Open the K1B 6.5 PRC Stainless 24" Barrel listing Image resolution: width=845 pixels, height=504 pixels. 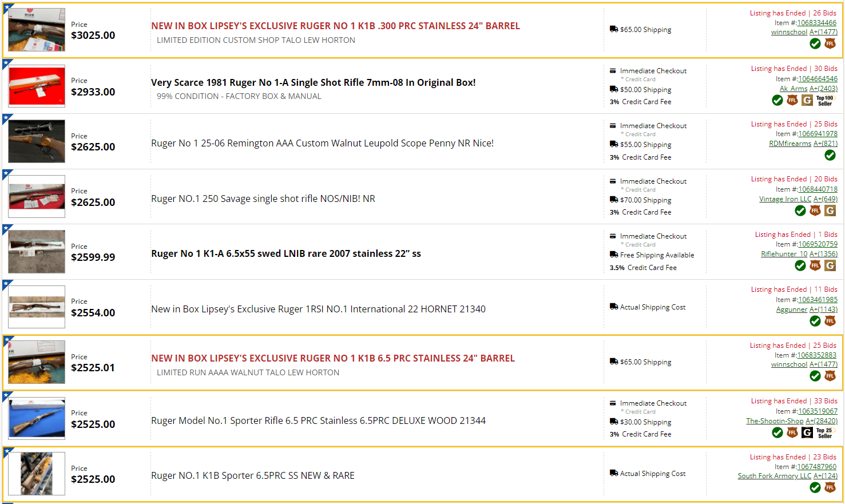333,358
